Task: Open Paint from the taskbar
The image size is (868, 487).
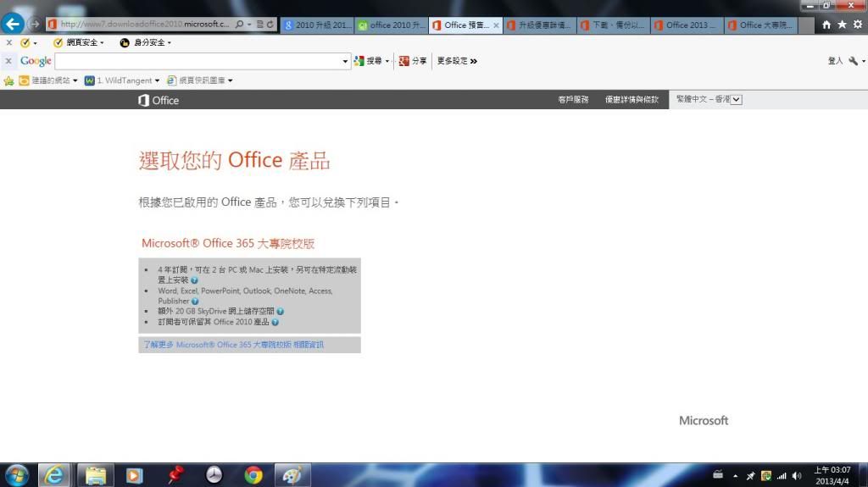Action: pos(292,475)
